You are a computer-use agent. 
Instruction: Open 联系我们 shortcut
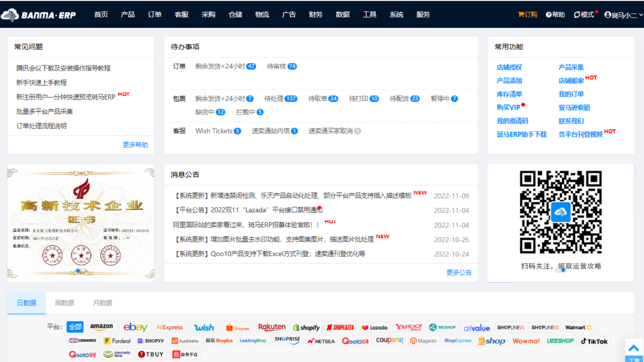[571, 121]
